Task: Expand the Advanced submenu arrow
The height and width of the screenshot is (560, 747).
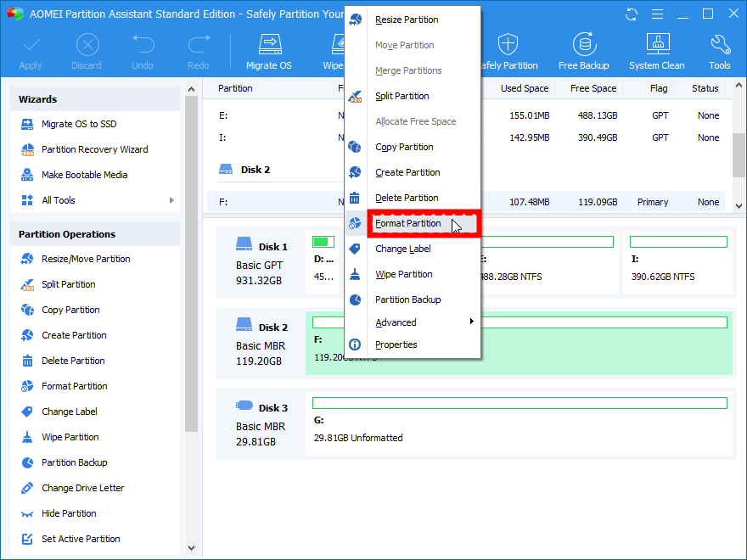Action: point(472,322)
